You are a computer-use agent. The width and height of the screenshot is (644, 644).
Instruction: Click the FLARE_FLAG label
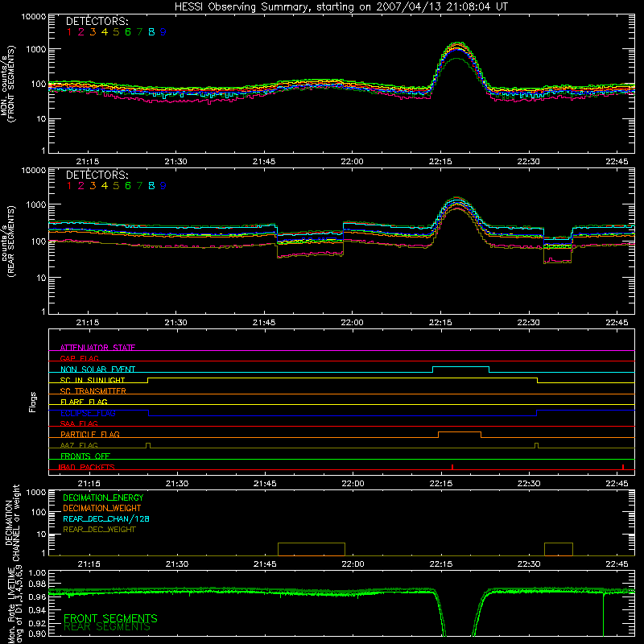84,402
